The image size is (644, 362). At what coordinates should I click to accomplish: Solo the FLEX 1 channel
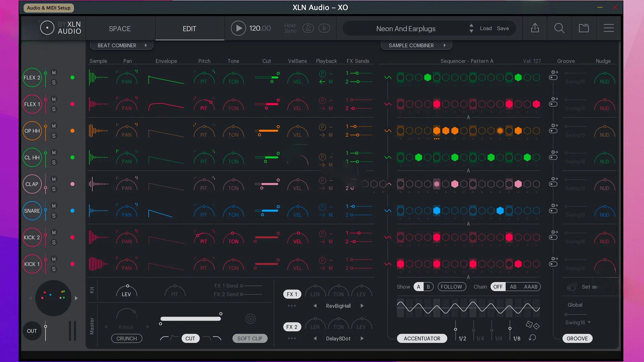click(54, 109)
